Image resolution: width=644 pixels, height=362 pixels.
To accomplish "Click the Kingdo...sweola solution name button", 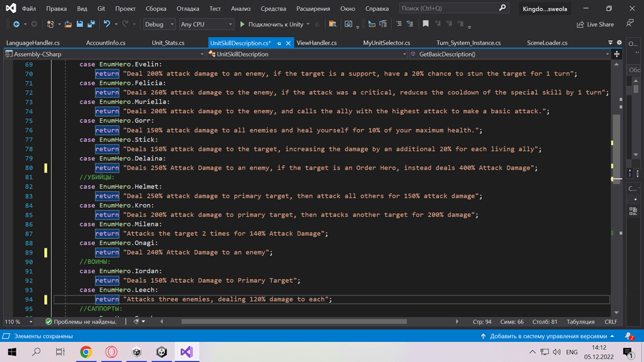I will [x=545, y=9].
